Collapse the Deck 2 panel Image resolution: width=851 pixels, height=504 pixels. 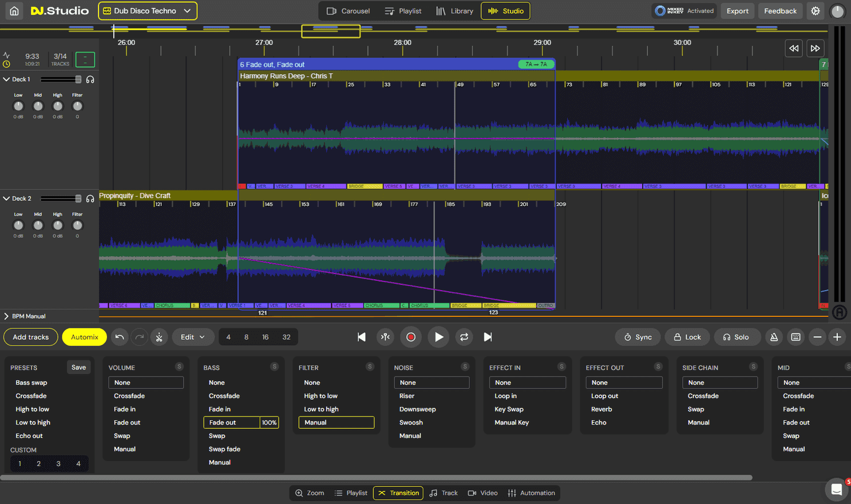(6, 198)
